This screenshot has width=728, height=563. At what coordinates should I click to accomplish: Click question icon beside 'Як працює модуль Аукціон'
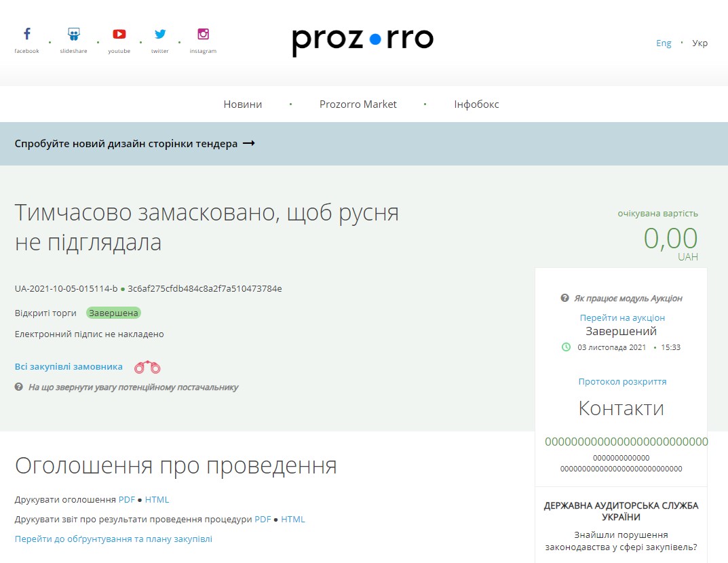(564, 298)
